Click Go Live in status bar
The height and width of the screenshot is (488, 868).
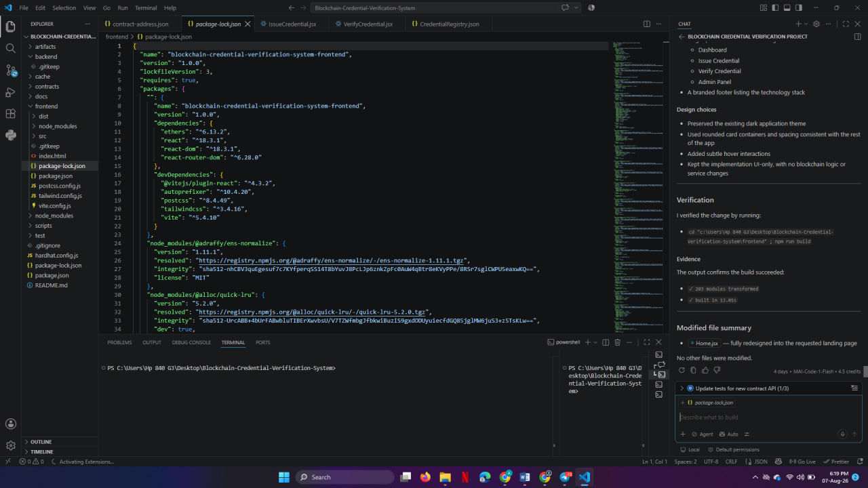pyautogui.click(x=802, y=462)
